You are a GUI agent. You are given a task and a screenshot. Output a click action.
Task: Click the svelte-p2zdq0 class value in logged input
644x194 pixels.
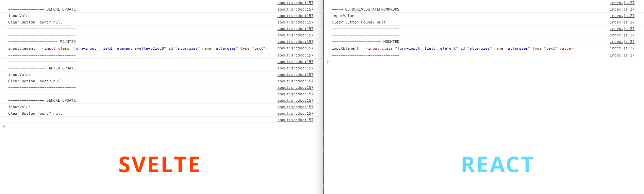click(x=149, y=48)
